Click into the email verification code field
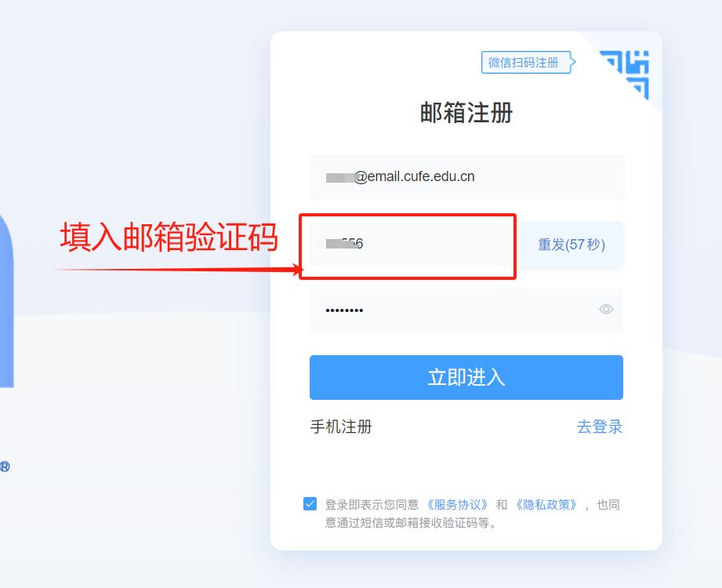The height and width of the screenshot is (588, 722). tap(412, 244)
